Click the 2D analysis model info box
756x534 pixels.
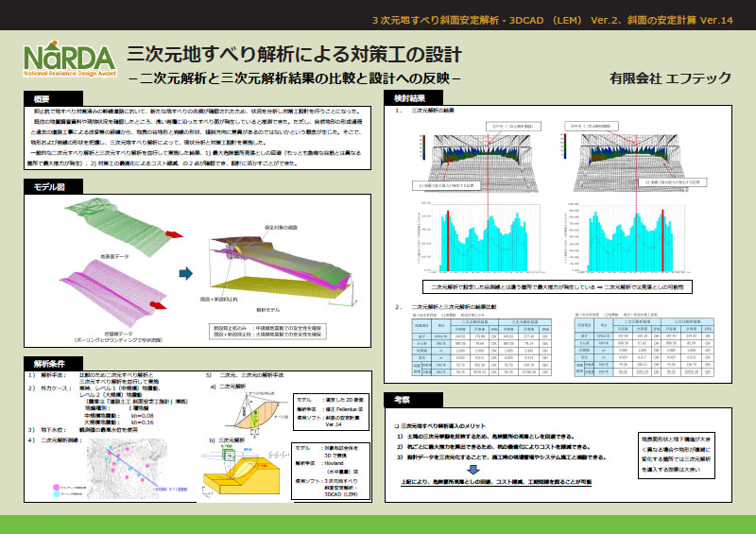click(x=331, y=412)
